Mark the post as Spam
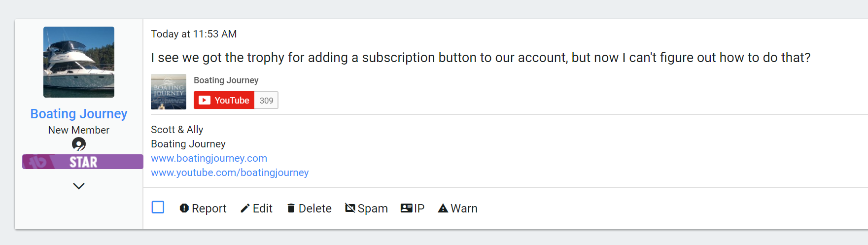 pos(366,209)
